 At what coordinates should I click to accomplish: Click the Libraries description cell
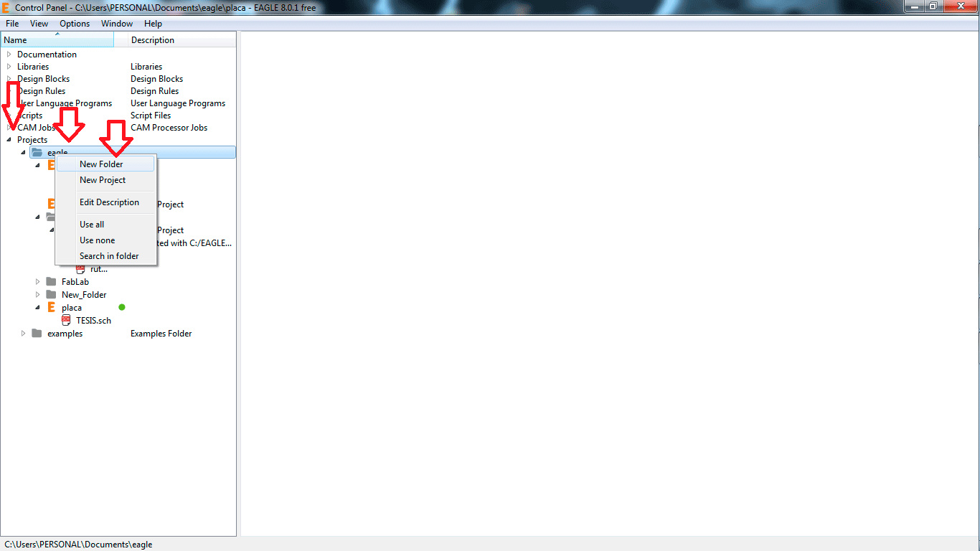[x=146, y=67]
